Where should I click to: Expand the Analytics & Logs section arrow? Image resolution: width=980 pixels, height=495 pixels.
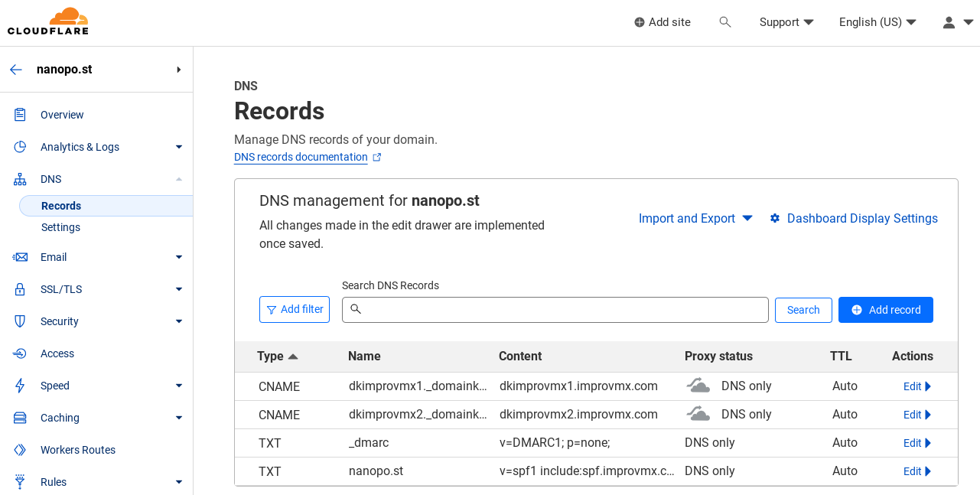pyautogui.click(x=179, y=147)
